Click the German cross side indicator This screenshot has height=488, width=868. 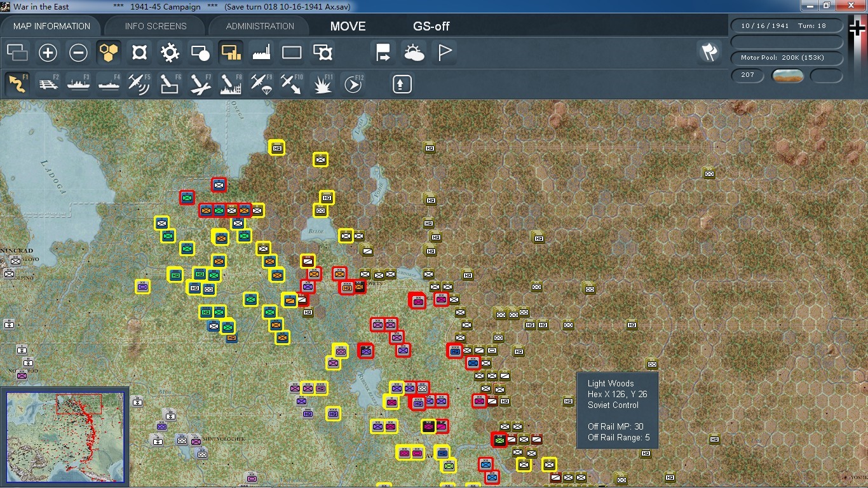[858, 29]
